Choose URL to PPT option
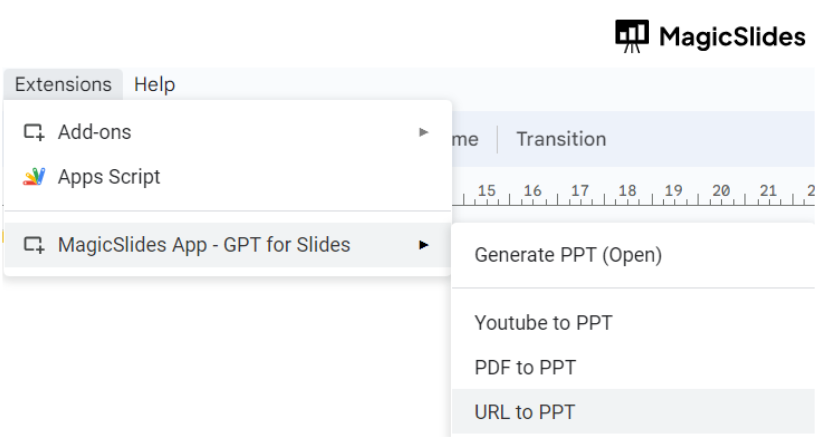 [x=525, y=412]
